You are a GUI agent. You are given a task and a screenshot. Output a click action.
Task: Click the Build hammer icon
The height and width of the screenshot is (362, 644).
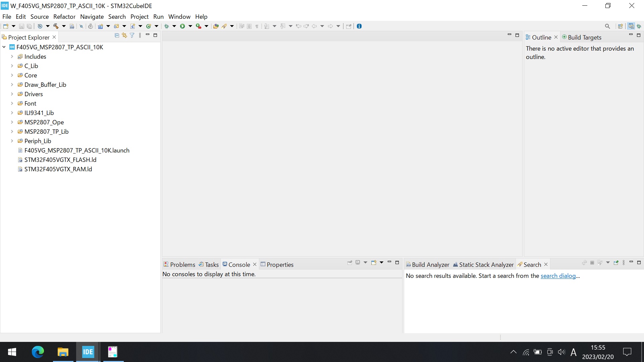click(x=56, y=26)
